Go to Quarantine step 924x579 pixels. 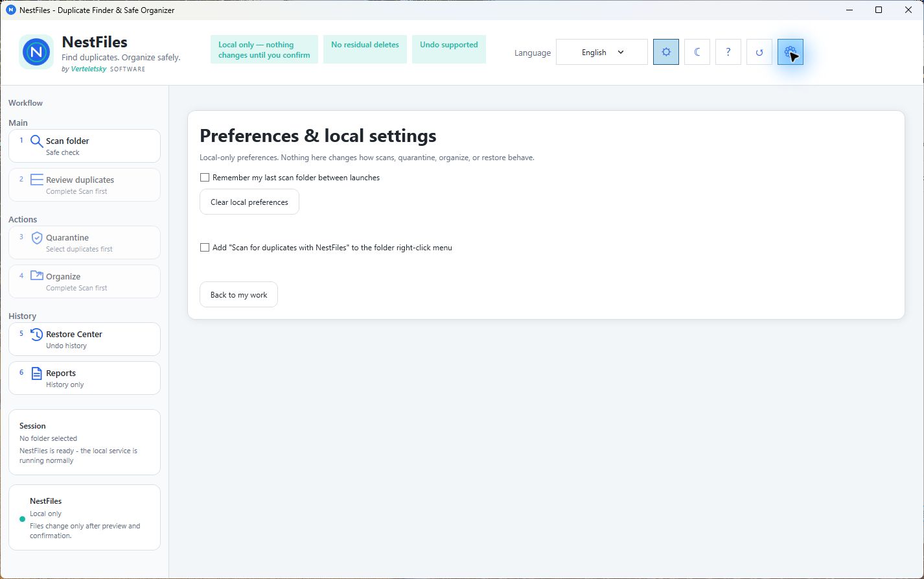(84, 242)
